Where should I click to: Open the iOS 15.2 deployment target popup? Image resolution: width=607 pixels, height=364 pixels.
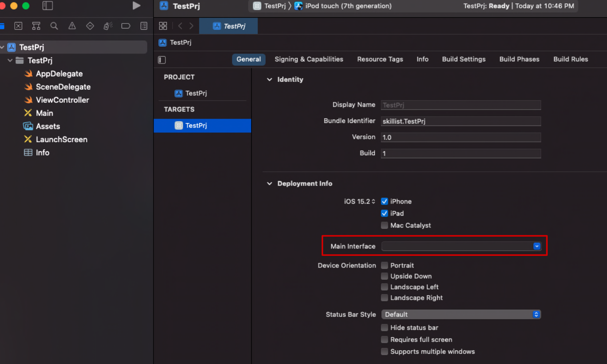pyautogui.click(x=360, y=202)
